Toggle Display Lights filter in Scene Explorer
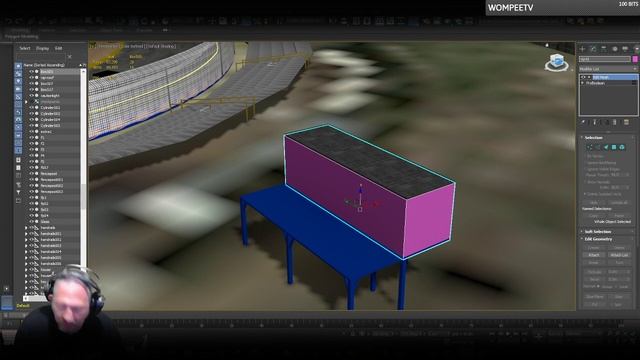Viewport: 640px width, 360px height. [x=18, y=82]
